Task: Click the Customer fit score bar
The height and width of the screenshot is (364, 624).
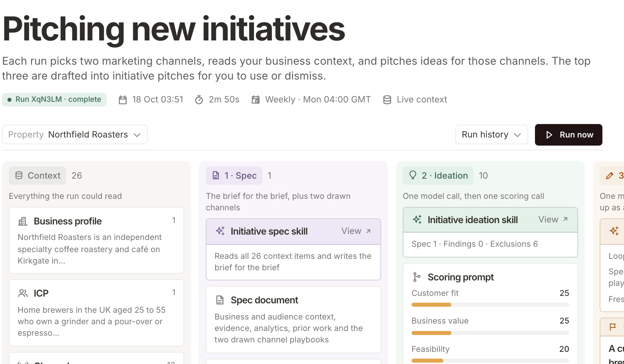Action: coord(490,305)
